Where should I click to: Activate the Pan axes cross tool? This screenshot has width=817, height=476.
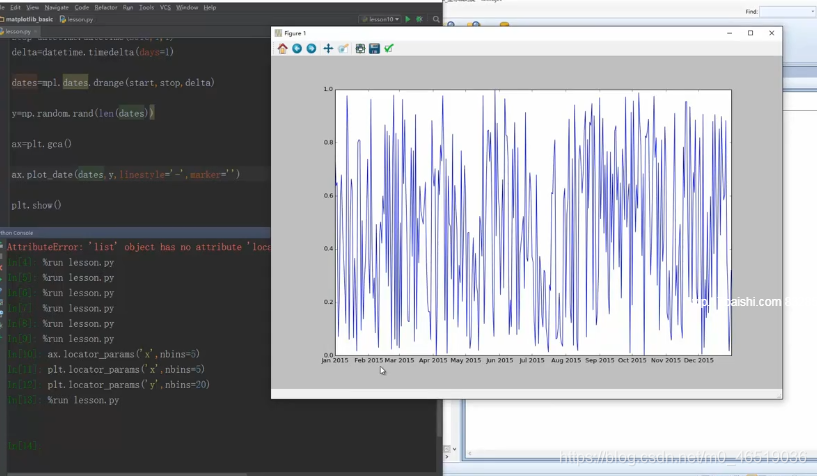tap(328, 48)
